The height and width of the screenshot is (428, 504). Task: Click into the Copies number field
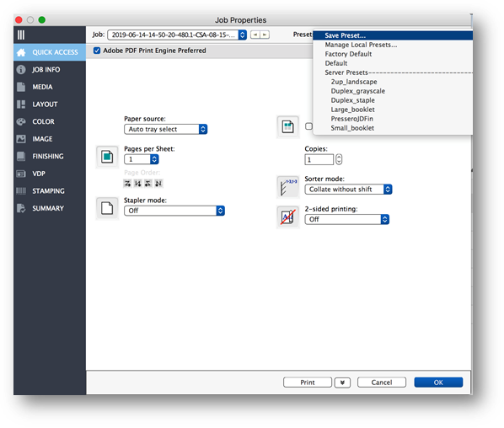click(x=319, y=160)
